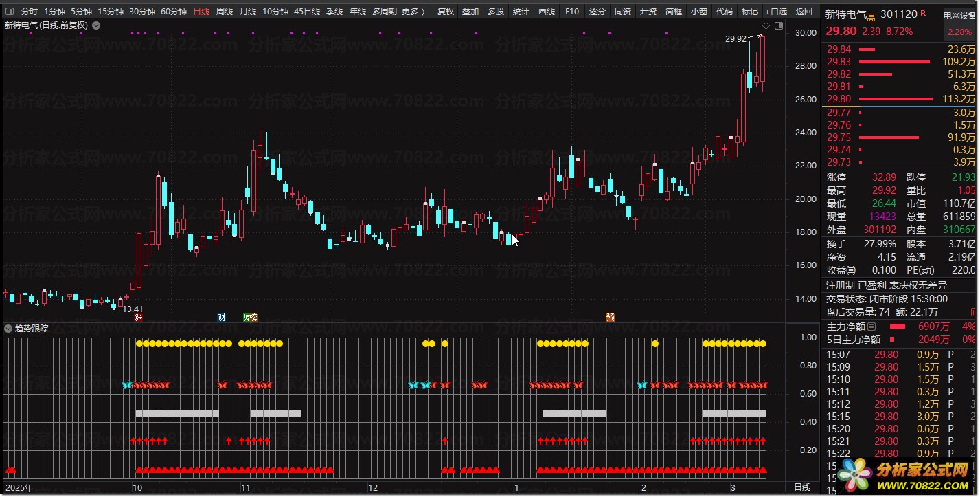Viewport: 980px width, 497px height.
Task: Select the 5分钟 period
Action: coord(81,12)
